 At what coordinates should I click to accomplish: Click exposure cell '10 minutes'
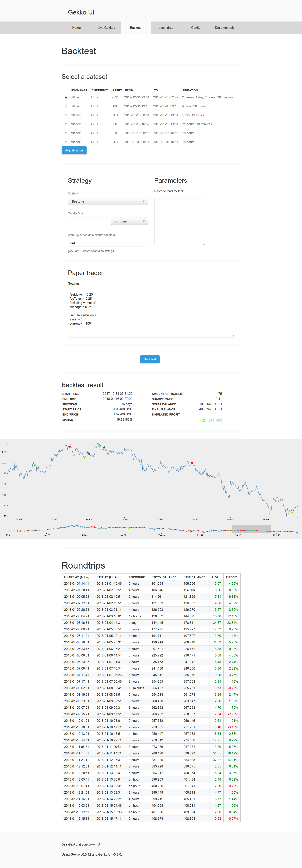pyautogui.click(x=136, y=688)
